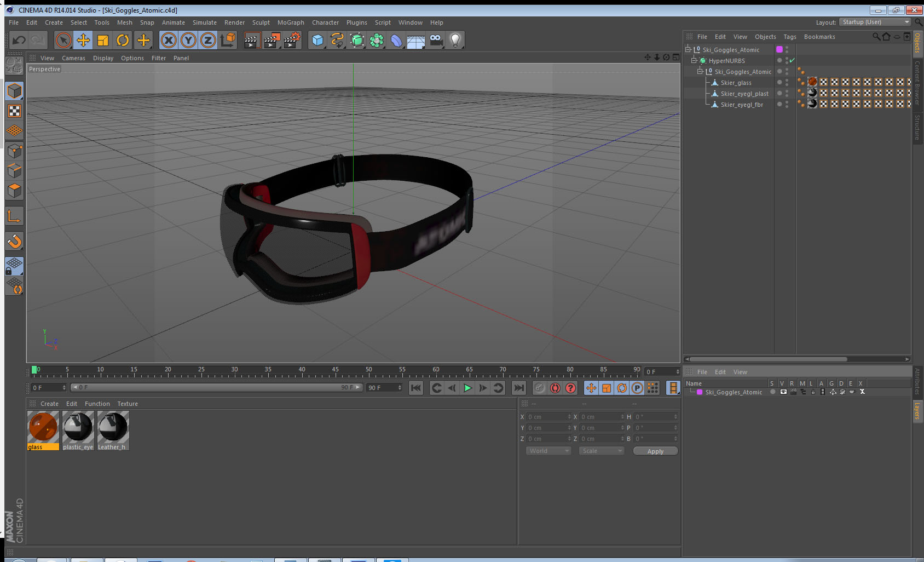Image resolution: width=924 pixels, height=562 pixels.
Task: Open the World coordinate dropdown
Action: click(548, 451)
